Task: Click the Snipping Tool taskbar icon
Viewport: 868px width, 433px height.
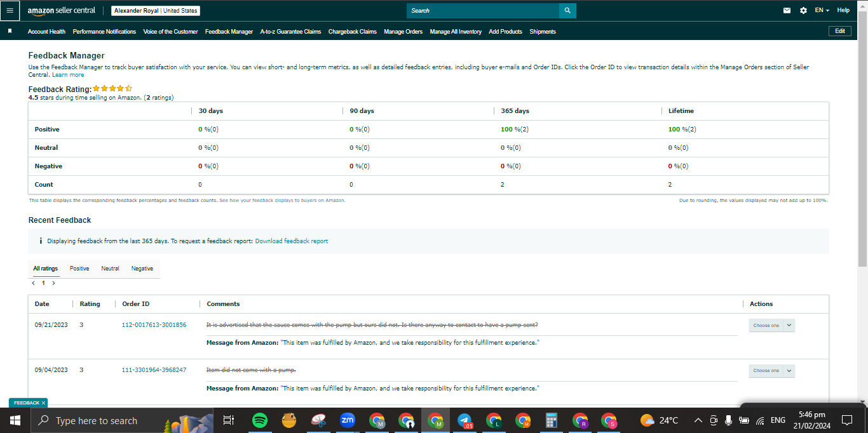Action: pyautogui.click(x=318, y=420)
